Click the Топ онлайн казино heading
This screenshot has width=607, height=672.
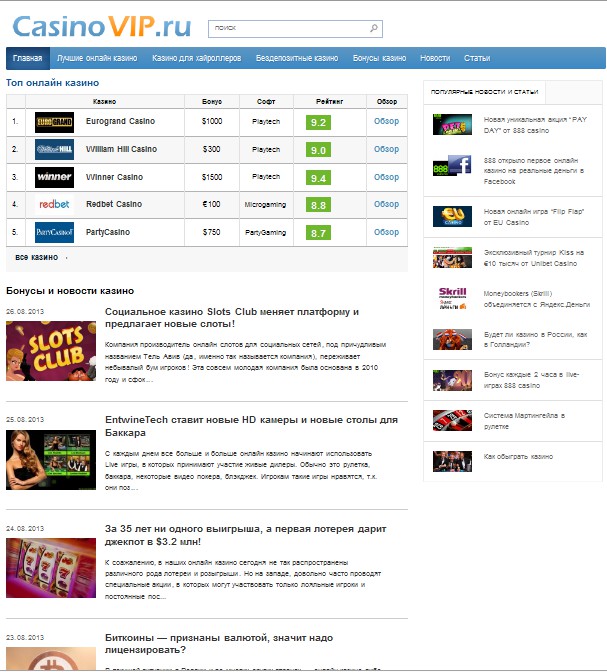(52, 83)
